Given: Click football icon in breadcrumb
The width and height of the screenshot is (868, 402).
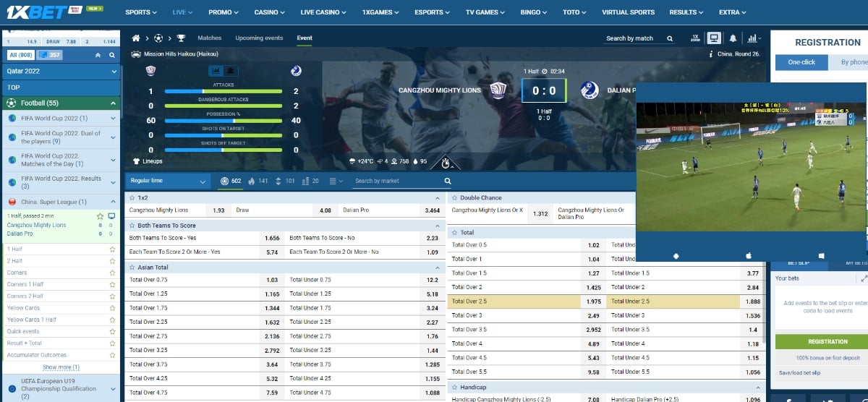Looking at the screenshot, I should coord(158,38).
